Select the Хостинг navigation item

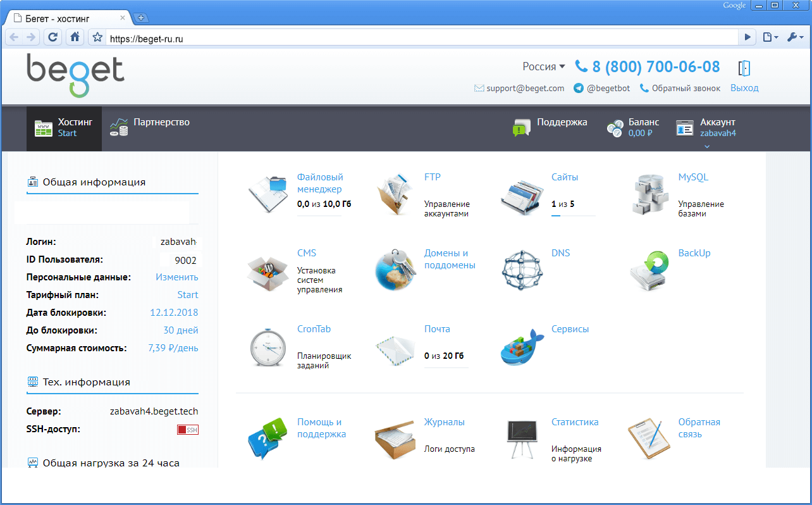tap(64, 128)
